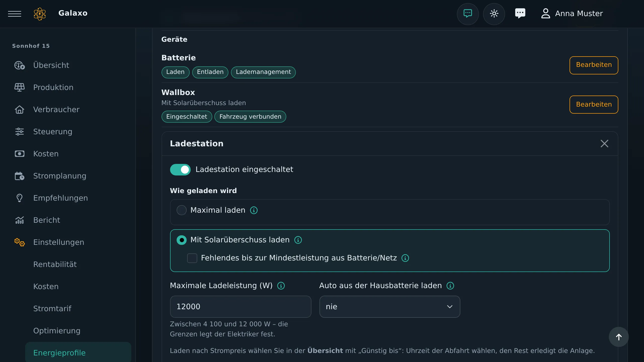Click the Produktion solar panel icon
The image size is (644, 362).
point(19,87)
